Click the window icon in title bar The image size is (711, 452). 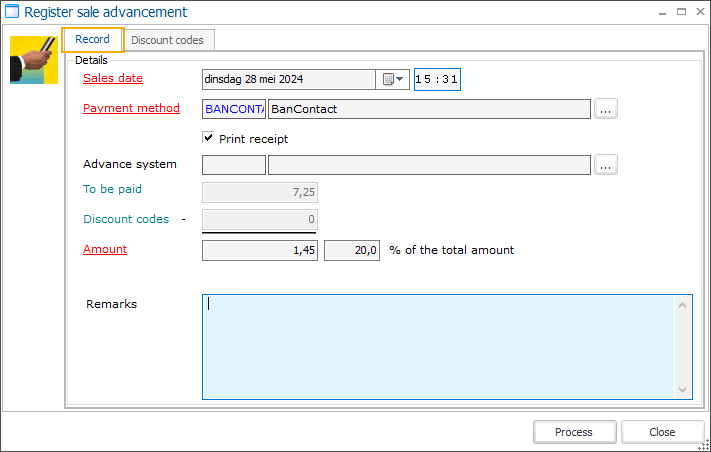pyautogui.click(x=13, y=13)
